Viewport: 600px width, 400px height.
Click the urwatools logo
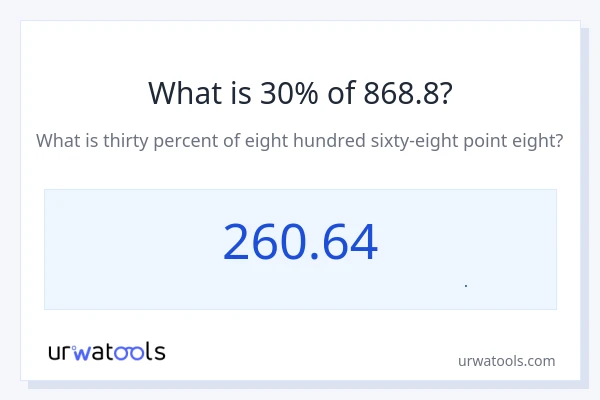(107, 351)
